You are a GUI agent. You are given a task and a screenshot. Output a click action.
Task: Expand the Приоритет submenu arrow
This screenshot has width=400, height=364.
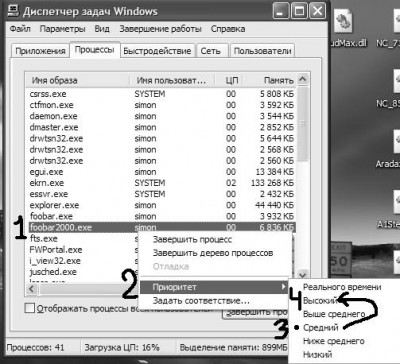[x=283, y=287]
